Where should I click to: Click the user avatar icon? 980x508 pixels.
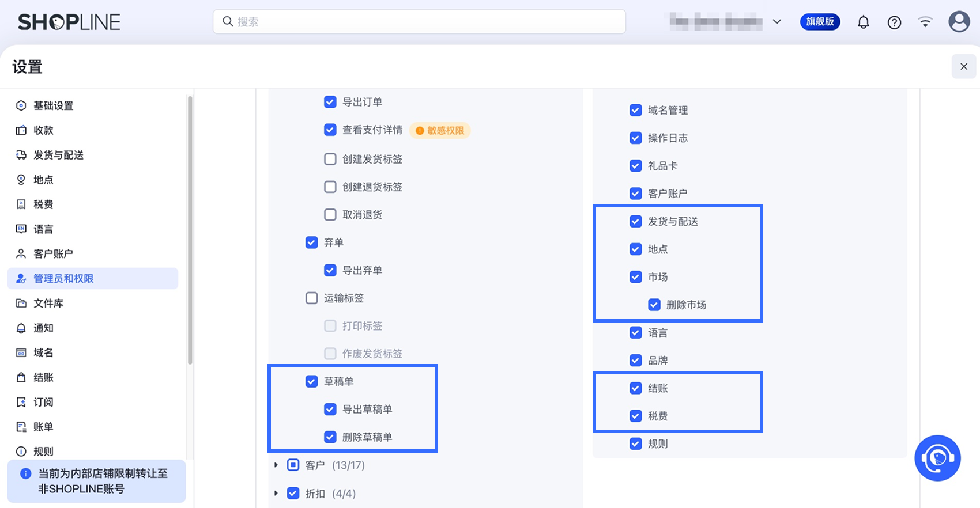pos(959,22)
